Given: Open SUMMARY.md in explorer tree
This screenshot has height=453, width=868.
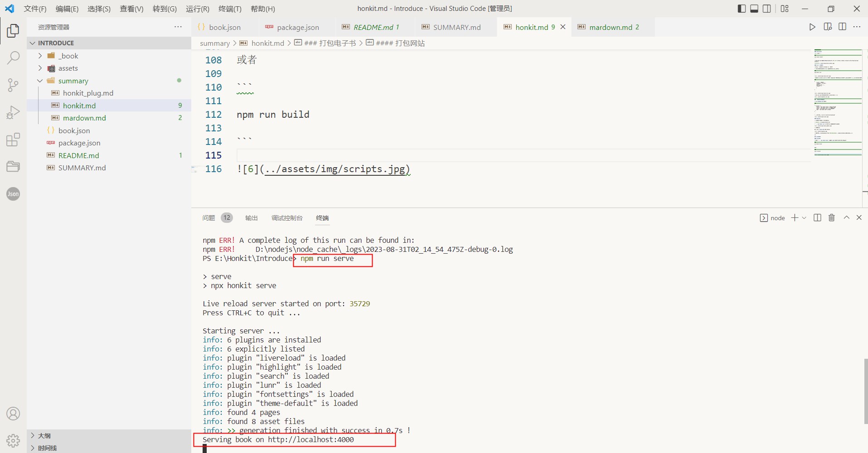Looking at the screenshot, I should pos(109,168).
